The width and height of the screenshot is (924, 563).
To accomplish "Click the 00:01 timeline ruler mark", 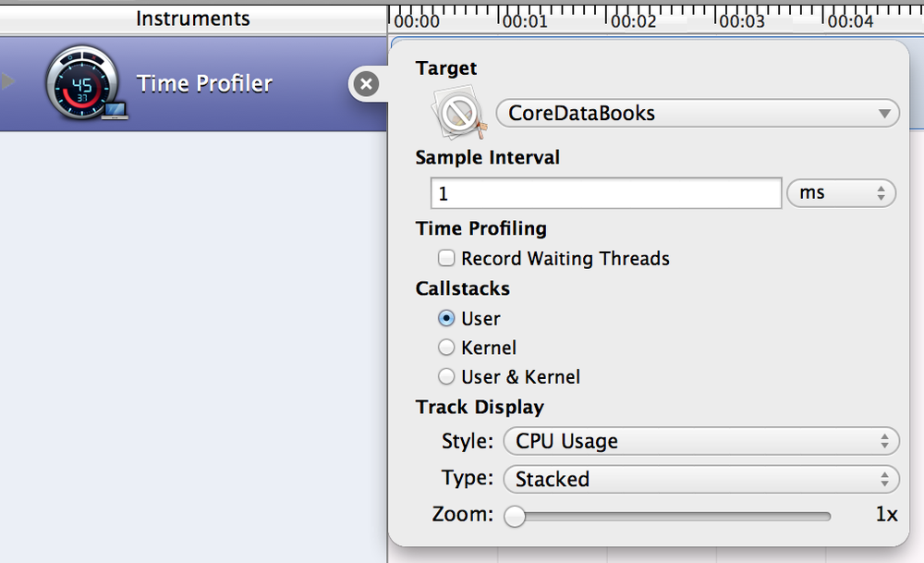I will pyautogui.click(x=525, y=20).
